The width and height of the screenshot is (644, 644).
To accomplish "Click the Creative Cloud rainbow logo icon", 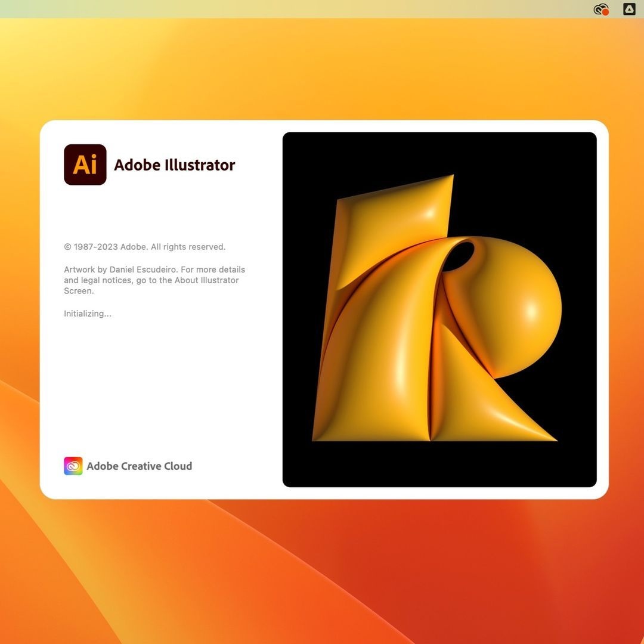I will coord(73,466).
